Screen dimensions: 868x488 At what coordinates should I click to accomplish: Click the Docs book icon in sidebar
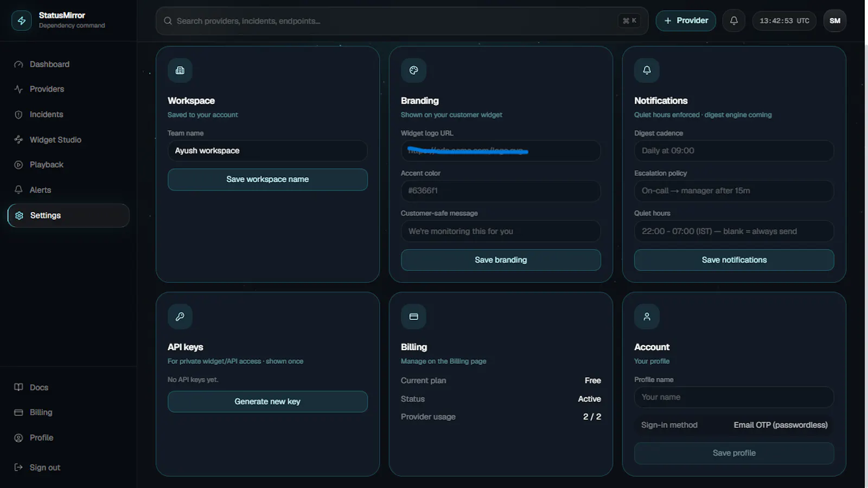click(x=18, y=387)
